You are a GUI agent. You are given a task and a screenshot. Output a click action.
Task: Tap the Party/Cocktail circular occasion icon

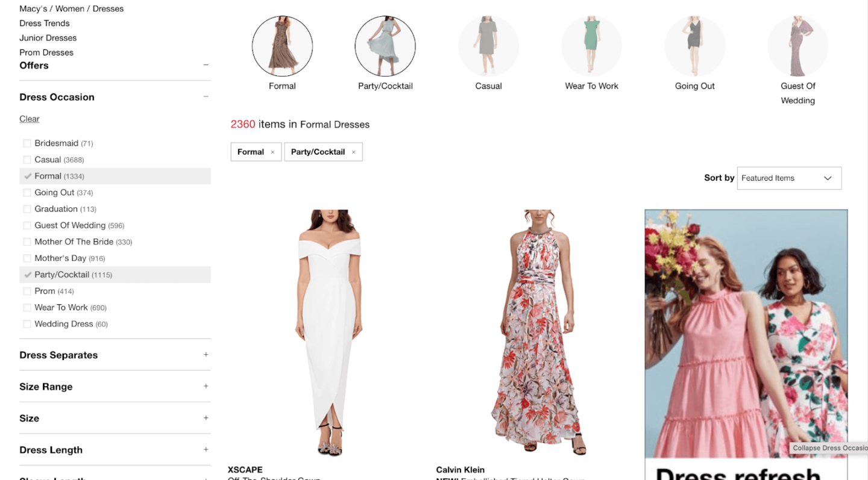coord(385,46)
